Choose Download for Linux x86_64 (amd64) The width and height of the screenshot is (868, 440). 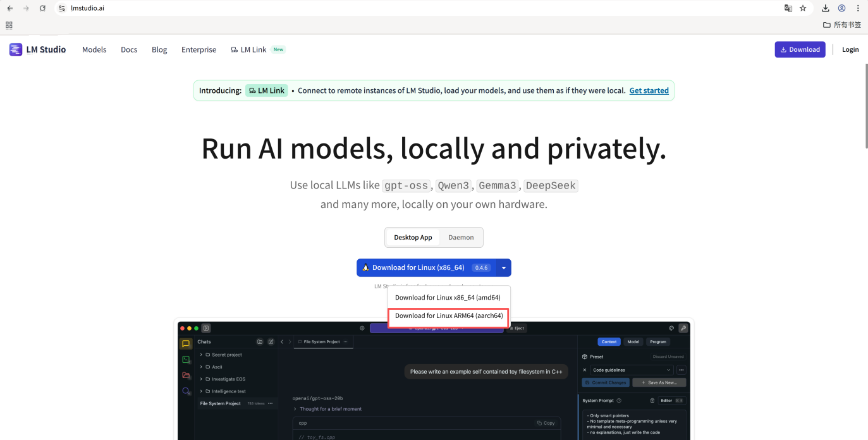(x=448, y=297)
